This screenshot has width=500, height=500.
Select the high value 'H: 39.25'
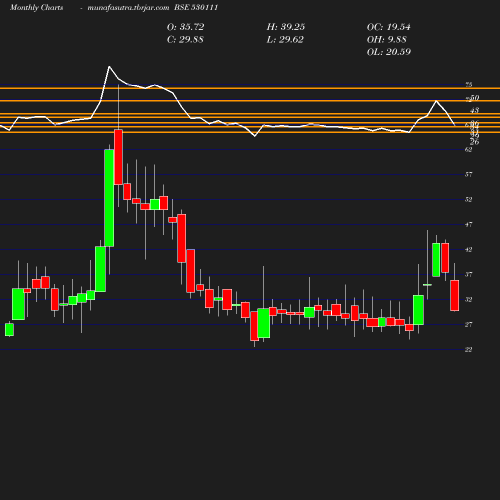coord(286,27)
